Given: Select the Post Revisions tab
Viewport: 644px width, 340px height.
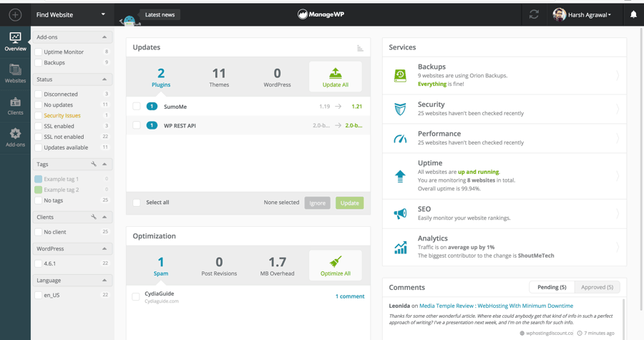Looking at the screenshot, I should (219, 266).
